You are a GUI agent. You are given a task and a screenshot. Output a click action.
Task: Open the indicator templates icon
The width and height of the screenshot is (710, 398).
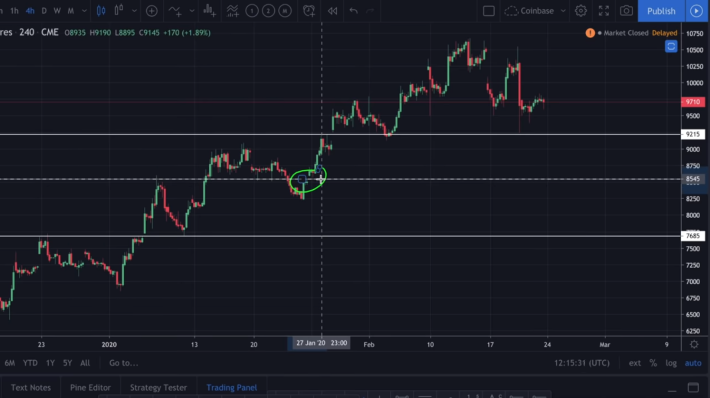point(232,11)
